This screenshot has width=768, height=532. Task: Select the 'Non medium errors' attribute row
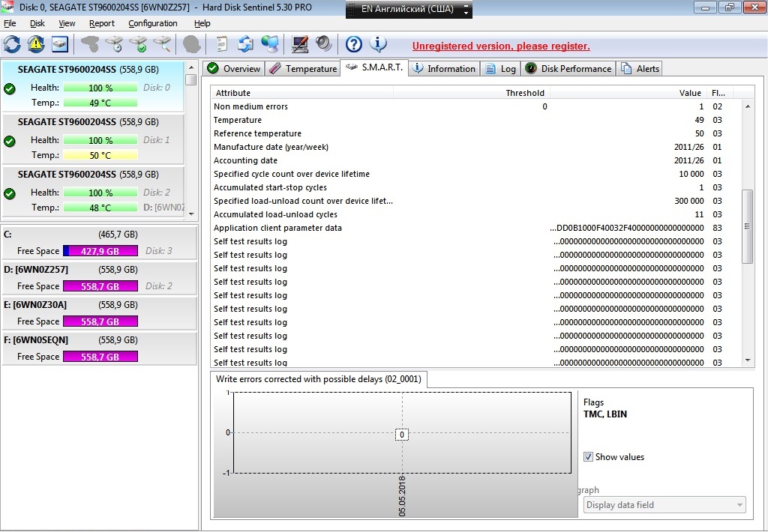coord(476,106)
